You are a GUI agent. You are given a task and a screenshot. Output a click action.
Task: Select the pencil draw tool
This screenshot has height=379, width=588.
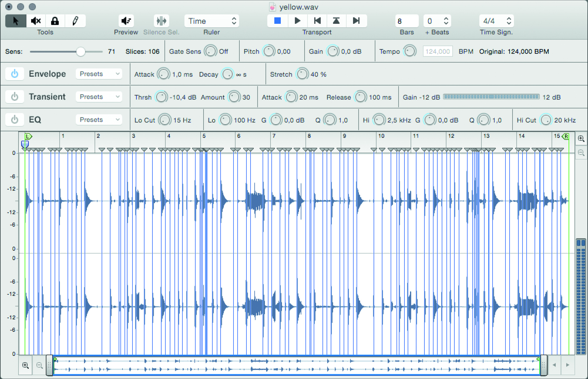click(x=75, y=21)
